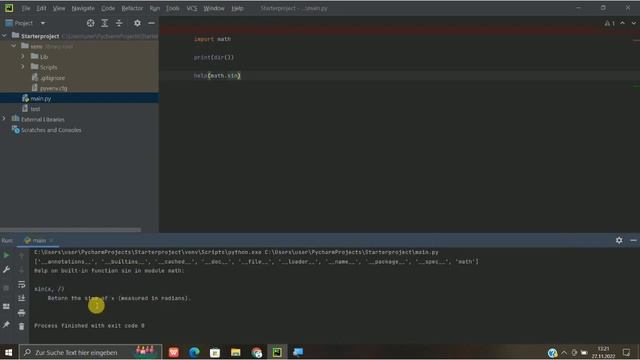The width and height of the screenshot is (640, 360).
Task: Click the Down the Stack Trace arrow
Action: coord(22,270)
